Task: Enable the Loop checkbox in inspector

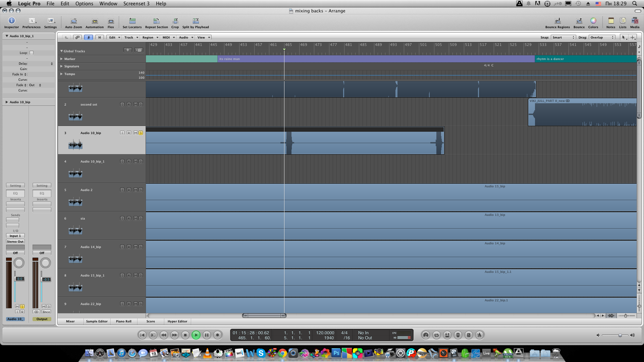Action: click(x=32, y=53)
